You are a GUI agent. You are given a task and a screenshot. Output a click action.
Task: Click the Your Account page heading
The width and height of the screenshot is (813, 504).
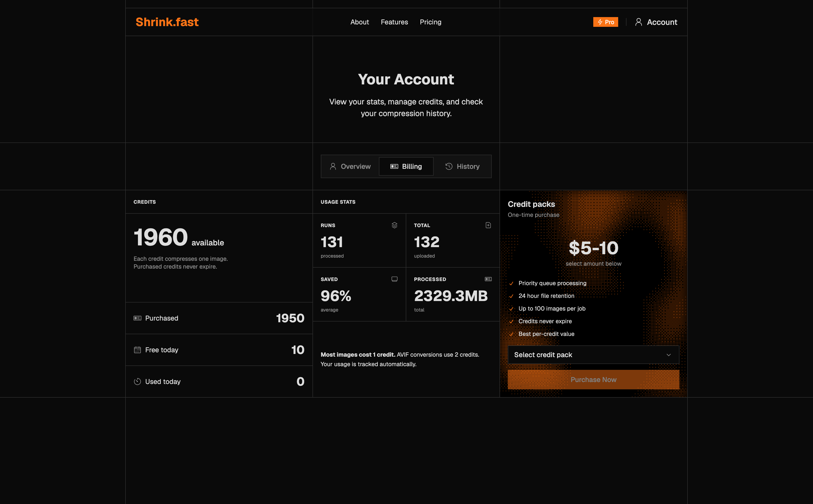coord(406,79)
